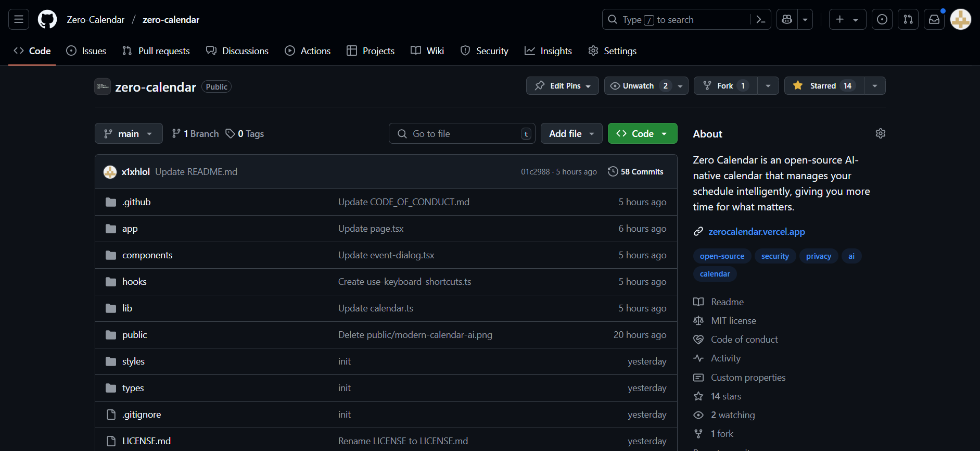
Task: View the 1 Branch link
Action: [x=195, y=133]
